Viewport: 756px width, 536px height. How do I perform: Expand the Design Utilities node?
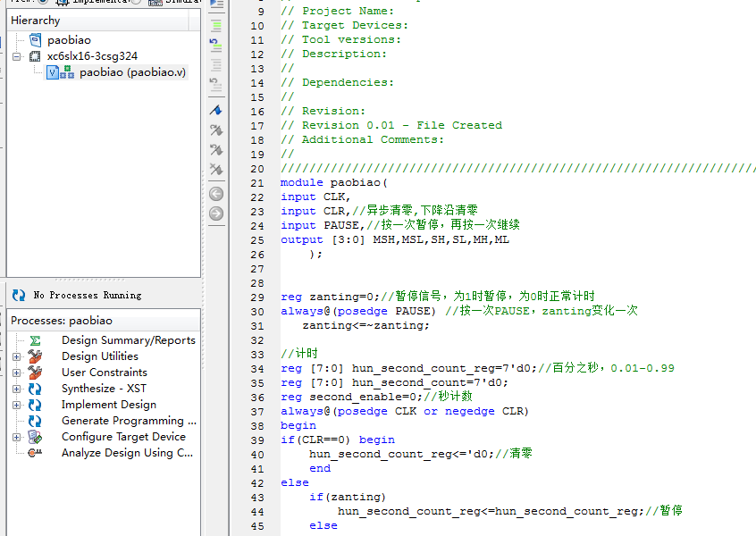(x=17, y=356)
